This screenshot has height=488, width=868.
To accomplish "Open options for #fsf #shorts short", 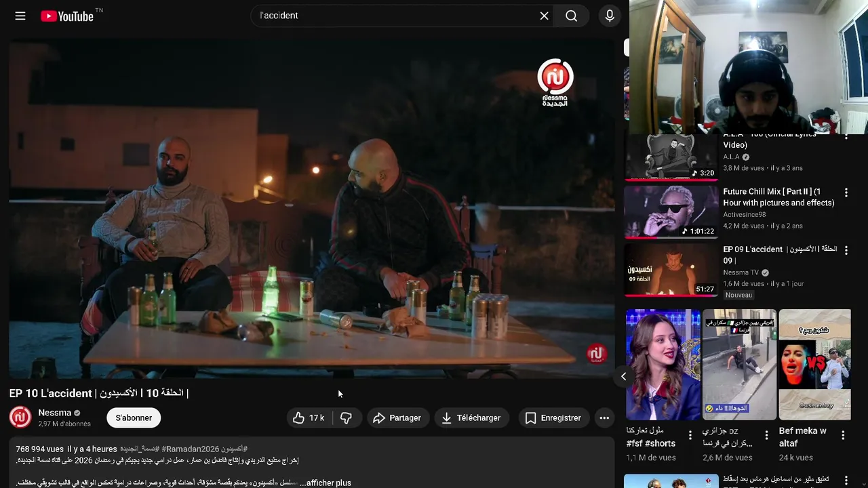I will click(x=690, y=435).
